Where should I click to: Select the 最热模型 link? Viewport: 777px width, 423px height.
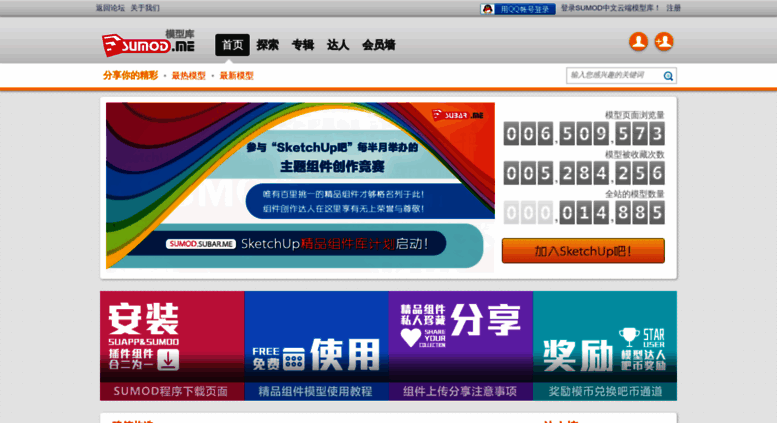click(x=188, y=76)
